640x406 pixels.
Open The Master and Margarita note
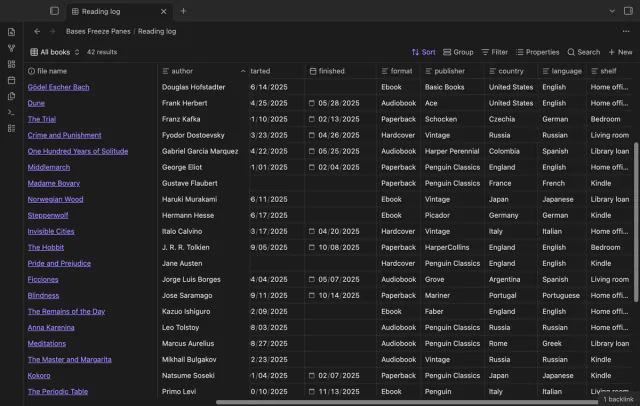click(70, 359)
